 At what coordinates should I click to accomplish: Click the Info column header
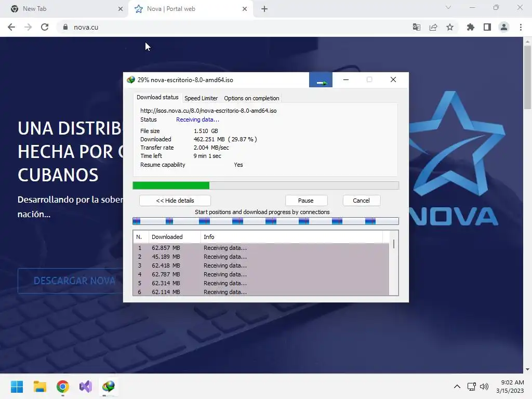point(292,237)
